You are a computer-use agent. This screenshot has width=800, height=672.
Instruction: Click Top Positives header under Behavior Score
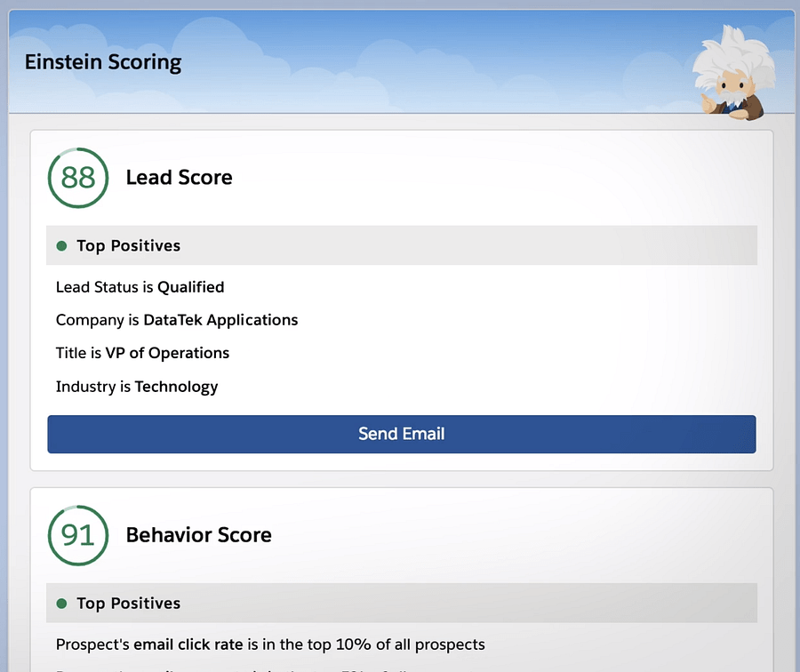[x=128, y=604]
